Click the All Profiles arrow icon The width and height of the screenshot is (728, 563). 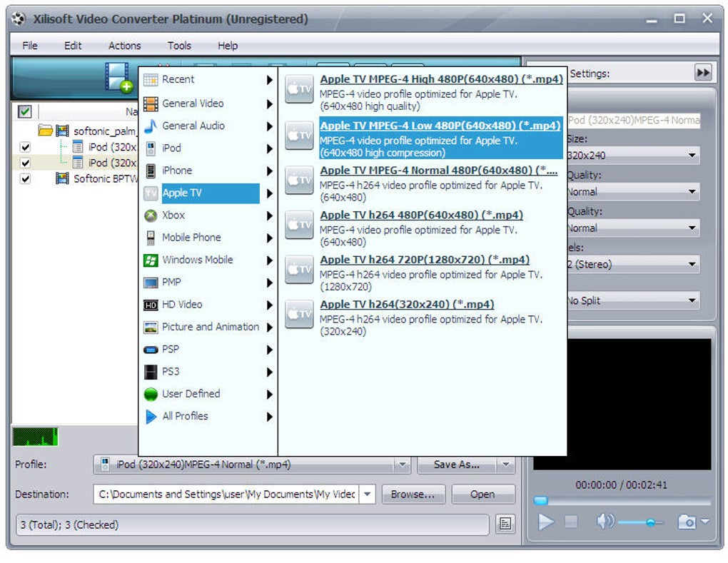151,416
